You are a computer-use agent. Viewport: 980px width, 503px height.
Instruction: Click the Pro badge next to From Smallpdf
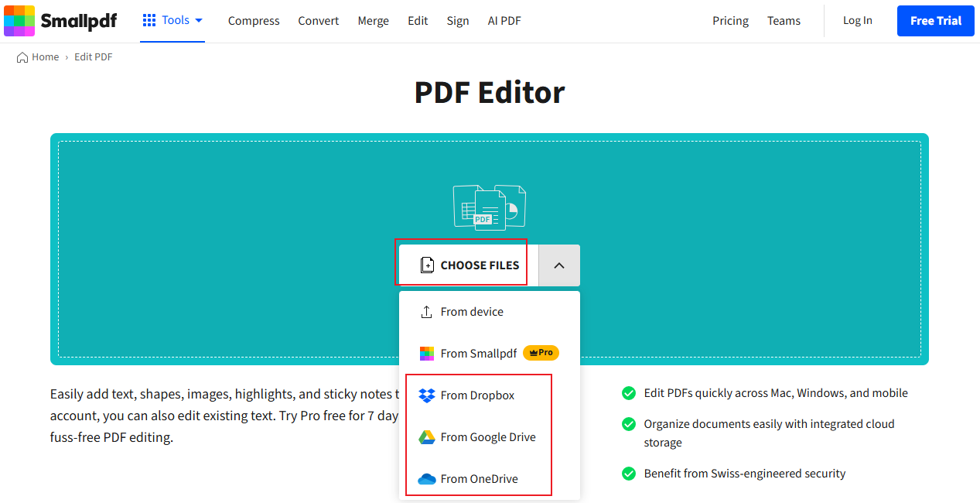540,352
